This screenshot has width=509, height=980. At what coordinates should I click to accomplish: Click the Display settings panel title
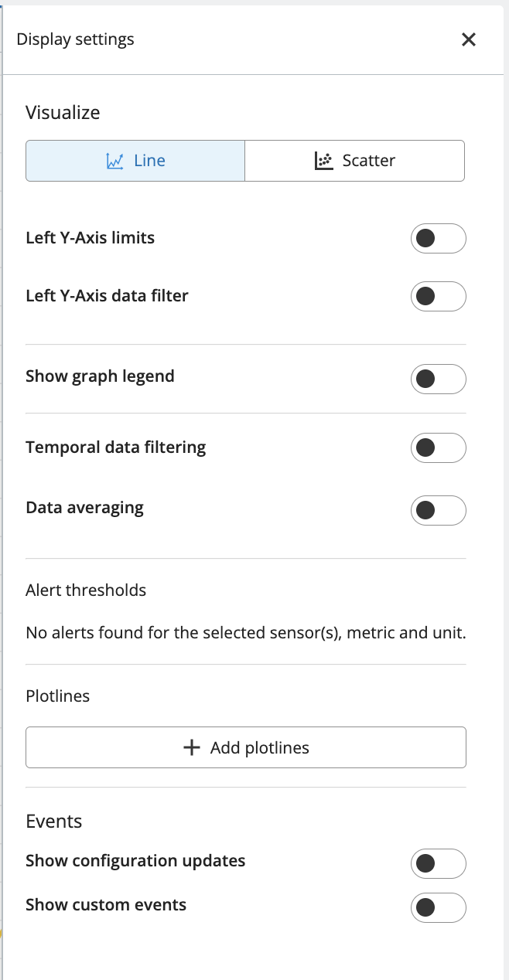pos(75,39)
